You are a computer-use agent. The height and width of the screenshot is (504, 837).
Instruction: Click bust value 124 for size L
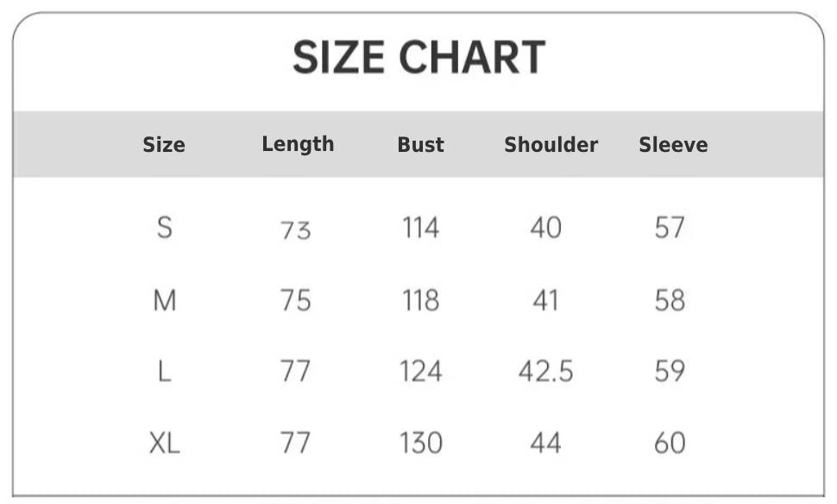click(420, 372)
